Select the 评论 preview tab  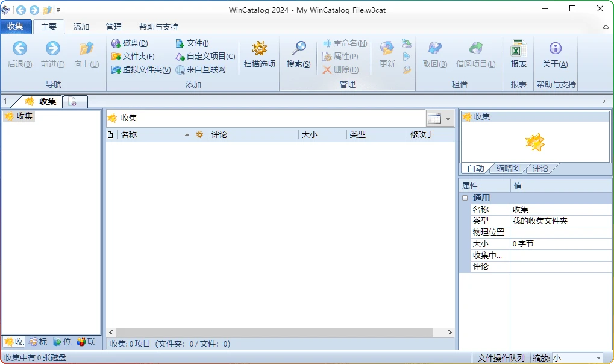(x=540, y=169)
